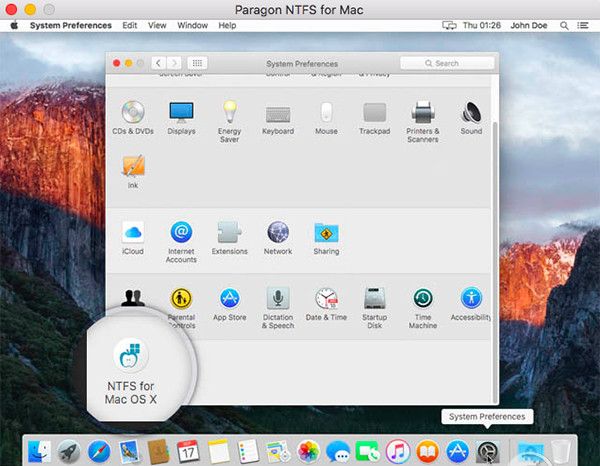
Task: Click the preferences window vertical scrollbar
Action: coord(495,260)
